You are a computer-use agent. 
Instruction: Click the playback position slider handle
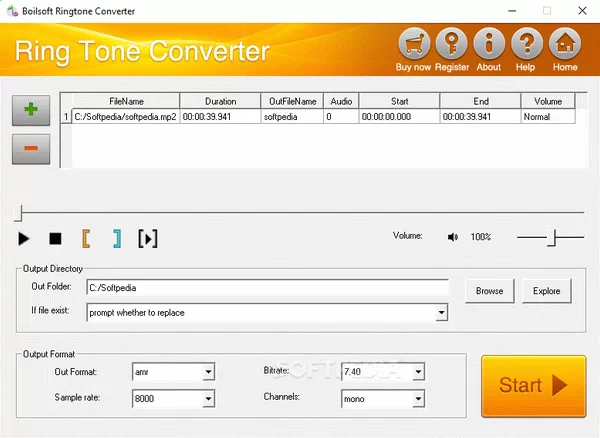(18, 213)
